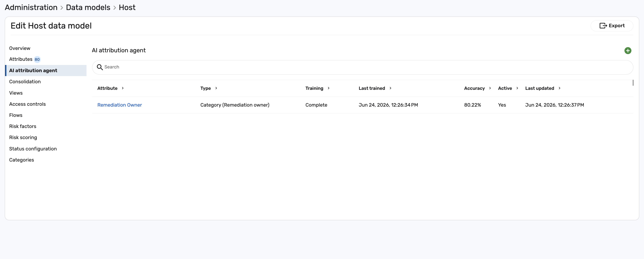The height and width of the screenshot is (259, 644).
Task: Click the Export button
Action: coord(612,26)
